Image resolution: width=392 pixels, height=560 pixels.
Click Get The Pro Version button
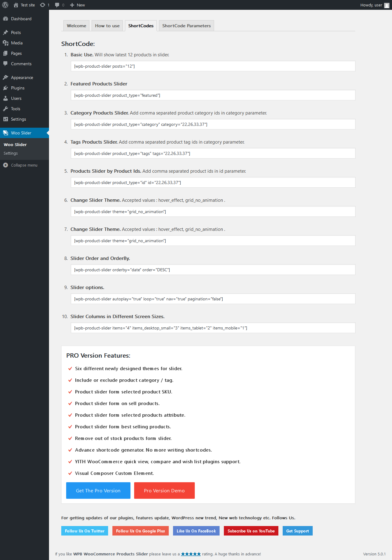pos(98,490)
